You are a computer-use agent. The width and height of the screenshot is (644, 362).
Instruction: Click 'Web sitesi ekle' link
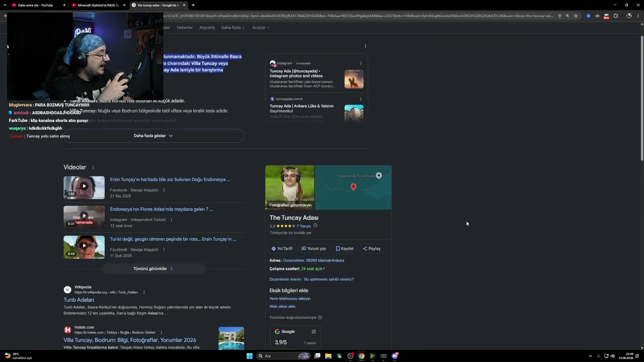(x=282, y=307)
